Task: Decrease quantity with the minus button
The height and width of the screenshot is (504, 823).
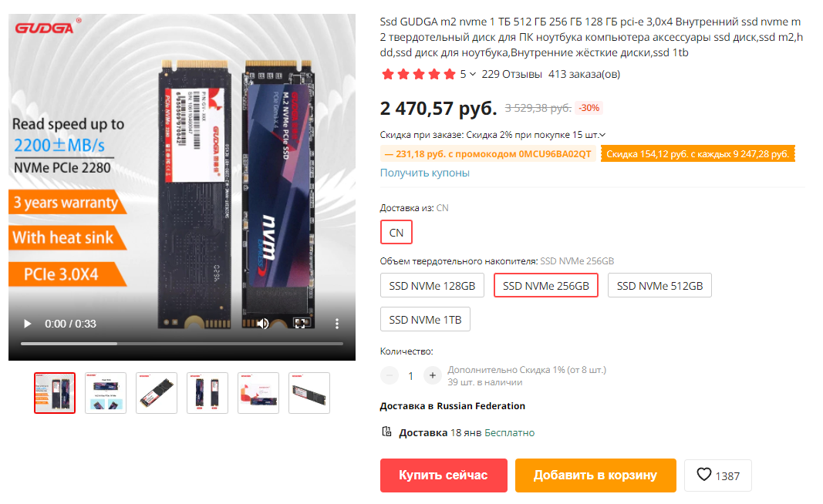Action: tap(390, 375)
